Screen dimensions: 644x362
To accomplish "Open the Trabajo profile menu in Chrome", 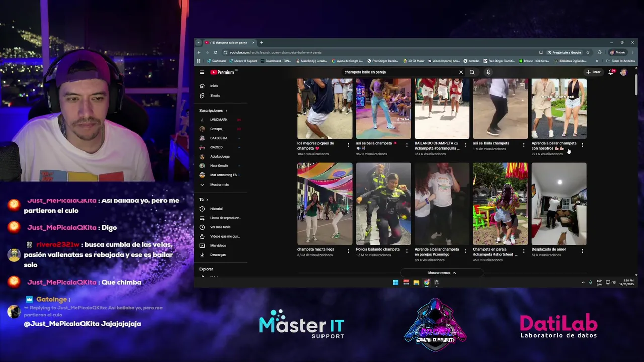I will 618,52.
